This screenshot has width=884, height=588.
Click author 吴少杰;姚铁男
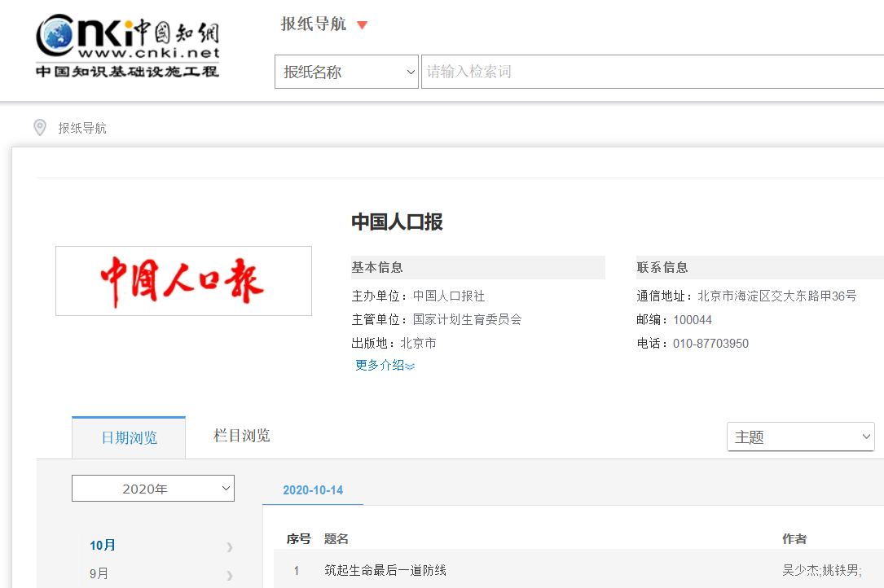pyautogui.click(x=822, y=571)
